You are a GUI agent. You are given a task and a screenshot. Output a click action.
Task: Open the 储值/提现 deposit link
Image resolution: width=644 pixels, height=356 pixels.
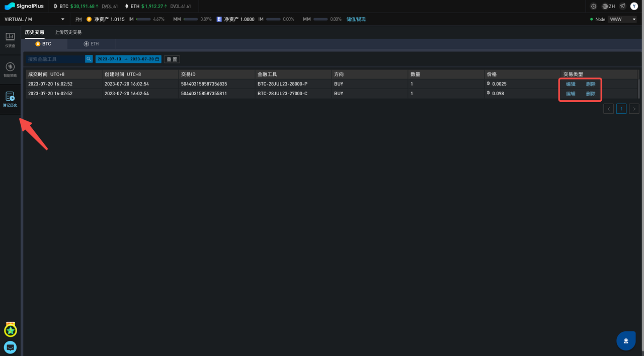356,19
